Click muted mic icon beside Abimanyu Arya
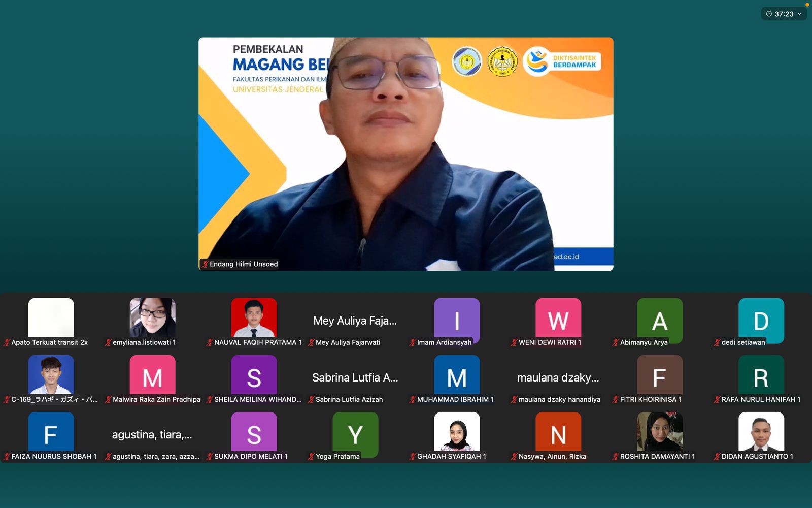812x508 pixels. tap(616, 343)
